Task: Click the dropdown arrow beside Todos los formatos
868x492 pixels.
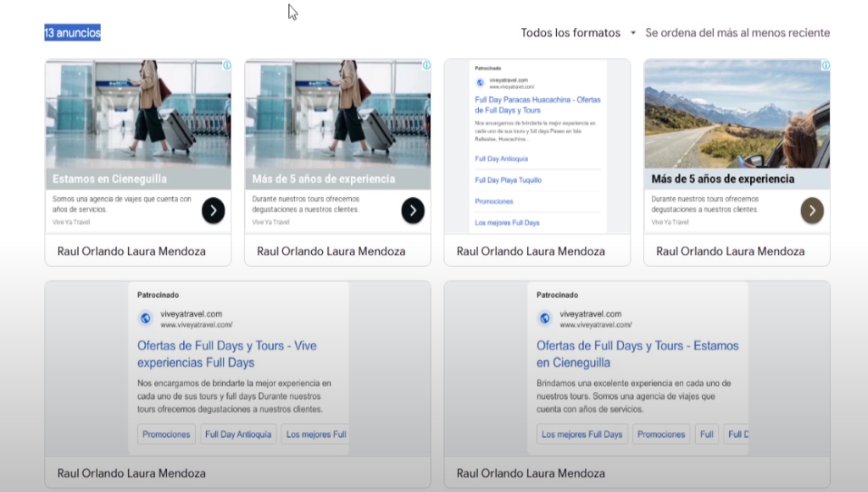Action: tap(632, 33)
